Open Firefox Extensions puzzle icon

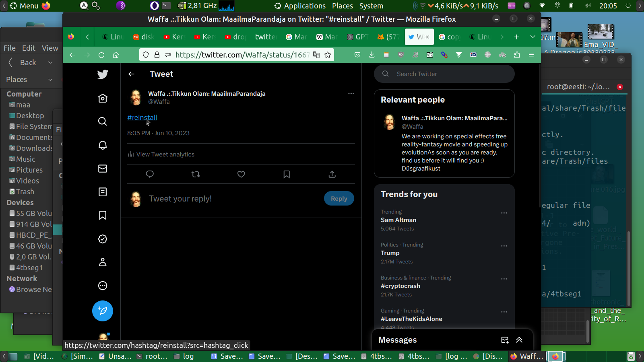517,55
